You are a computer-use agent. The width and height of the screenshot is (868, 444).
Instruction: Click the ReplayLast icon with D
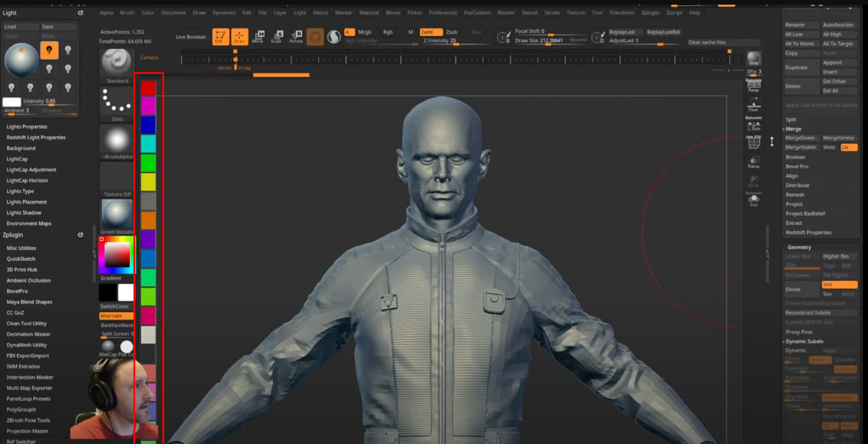[599, 38]
